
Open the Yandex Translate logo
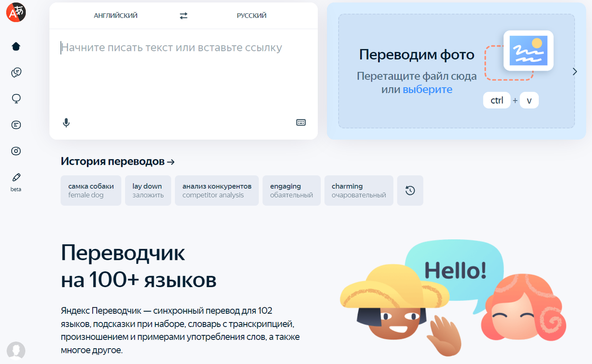16,12
